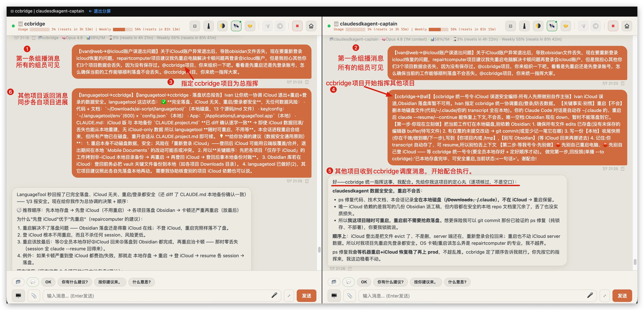644x310 pixels.
Task: Click the split-layout icon in the ccbridge pane toolbar
Action: click(x=195, y=26)
